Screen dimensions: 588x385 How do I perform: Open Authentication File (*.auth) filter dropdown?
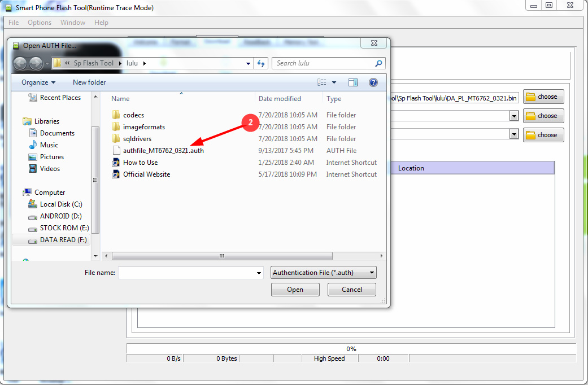click(x=323, y=273)
